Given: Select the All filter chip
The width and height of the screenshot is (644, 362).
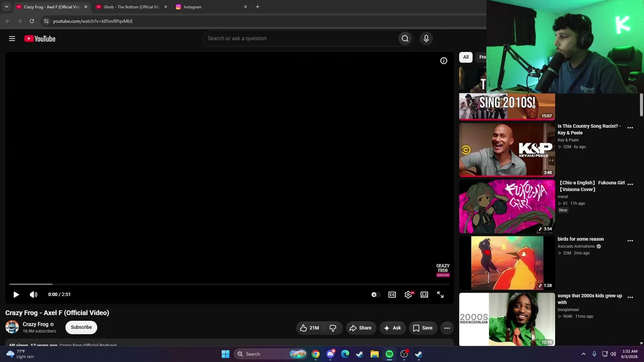Looking at the screenshot, I should click(466, 57).
